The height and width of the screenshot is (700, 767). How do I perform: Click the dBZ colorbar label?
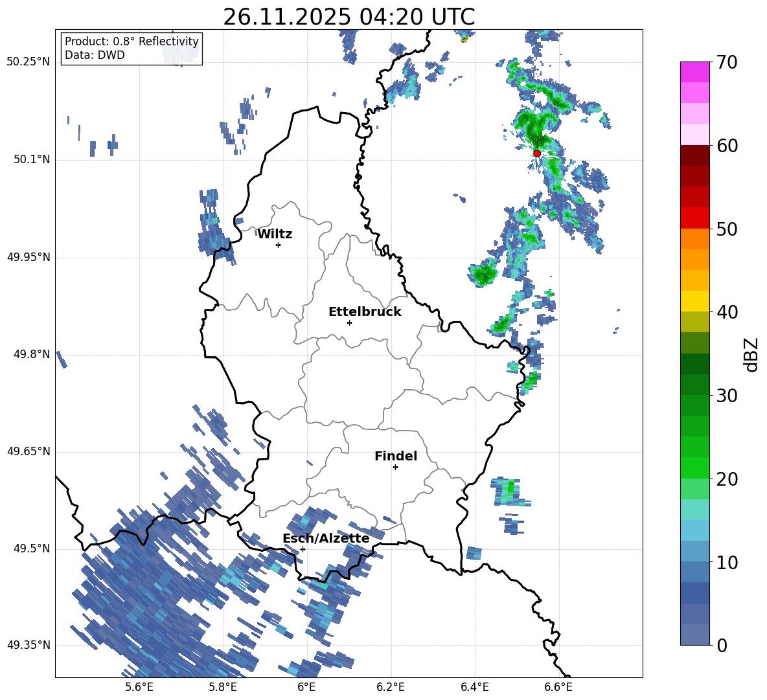[752, 354]
